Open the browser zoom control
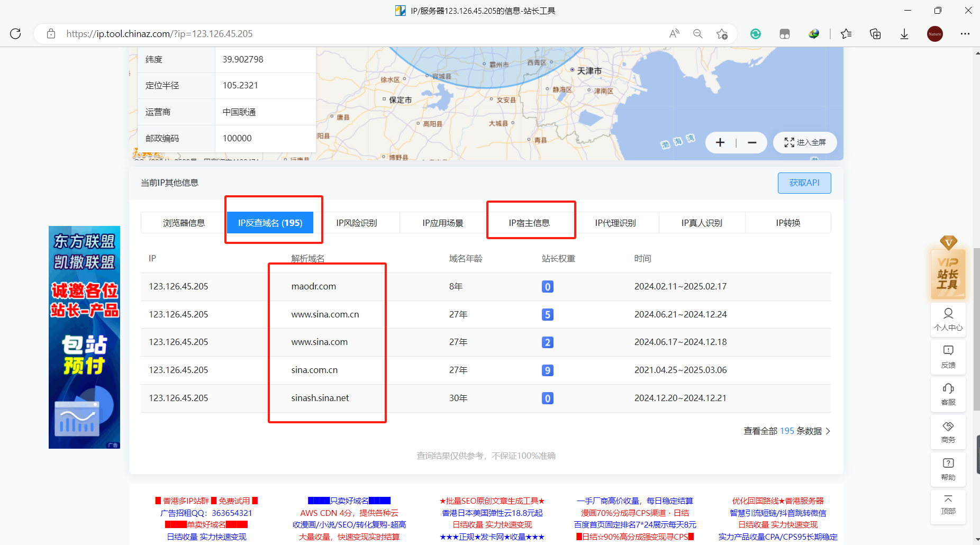The image size is (980, 545). pyautogui.click(x=698, y=34)
